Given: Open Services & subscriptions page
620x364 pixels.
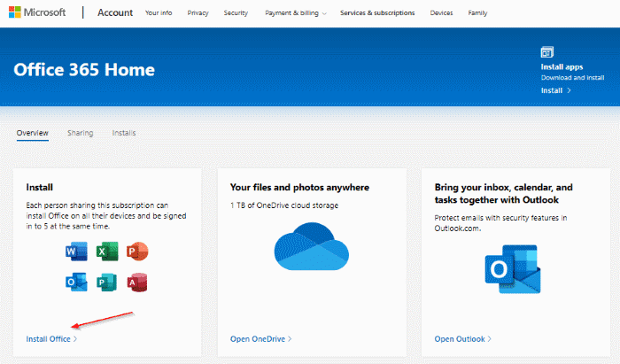Looking at the screenshot, I should tap(377, 13).
